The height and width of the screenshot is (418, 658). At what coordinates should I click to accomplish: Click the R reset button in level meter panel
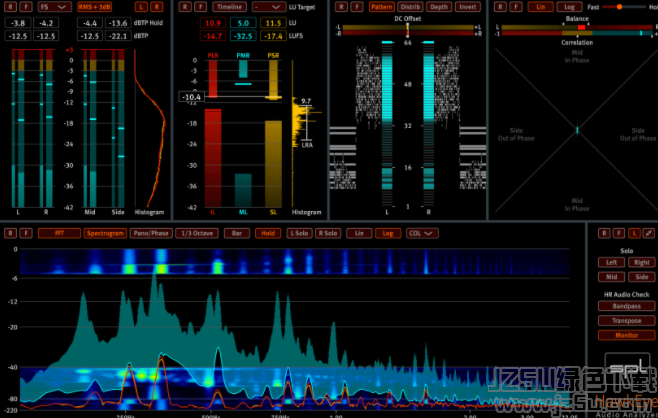10,7
